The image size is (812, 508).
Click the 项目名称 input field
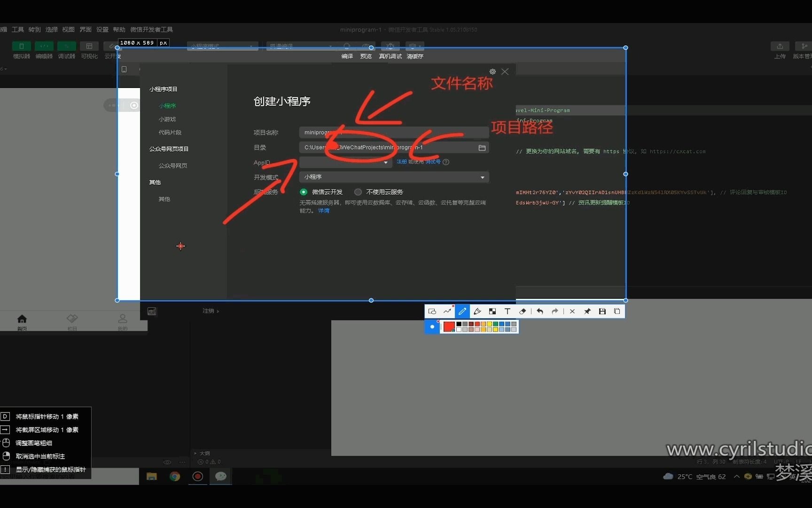(x=394, y=132)
